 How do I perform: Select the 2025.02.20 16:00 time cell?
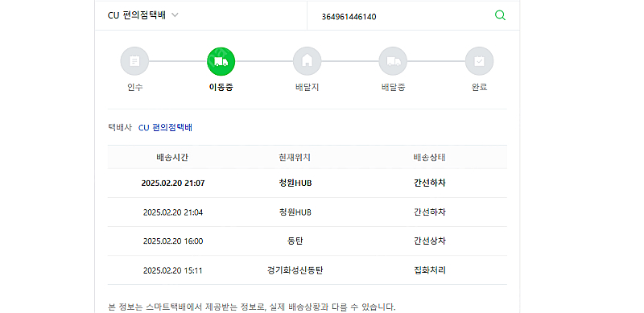[173, 241]
